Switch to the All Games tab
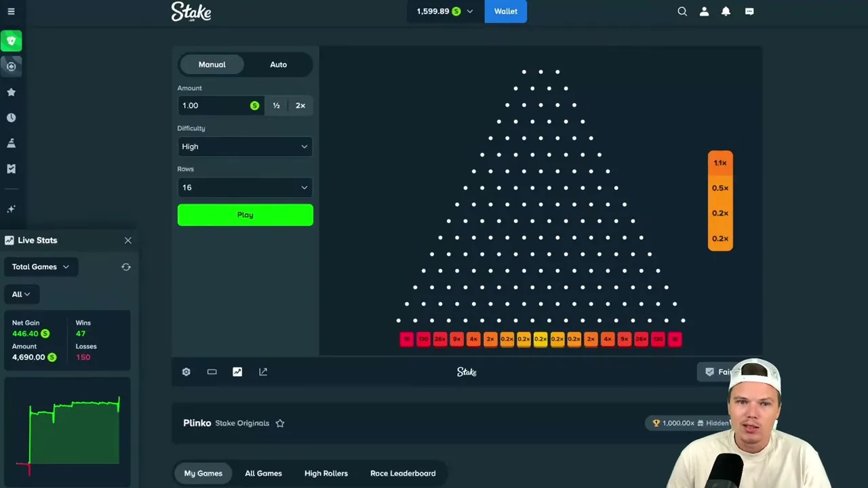 (x=263, y=474)
